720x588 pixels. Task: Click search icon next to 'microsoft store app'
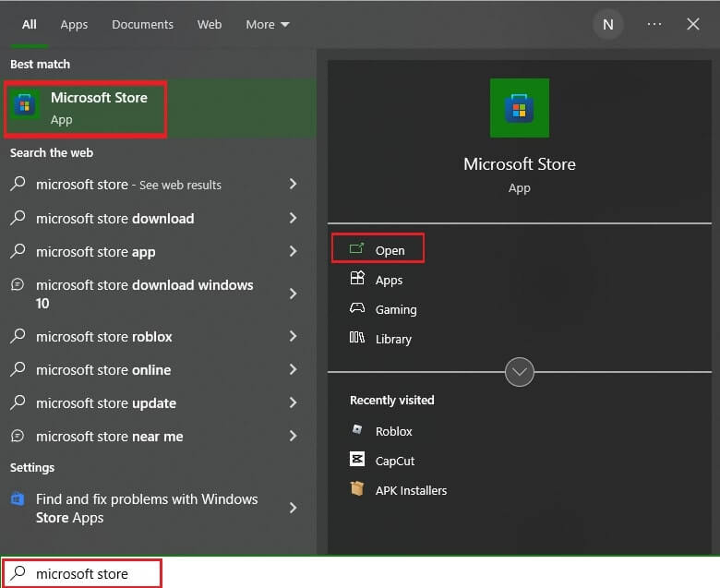click(18, 251)
